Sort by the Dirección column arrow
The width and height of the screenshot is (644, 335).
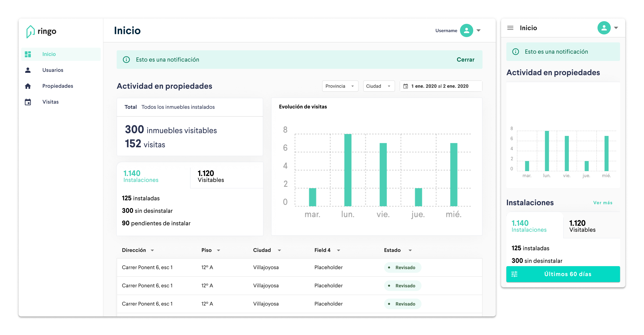(152, 250)
